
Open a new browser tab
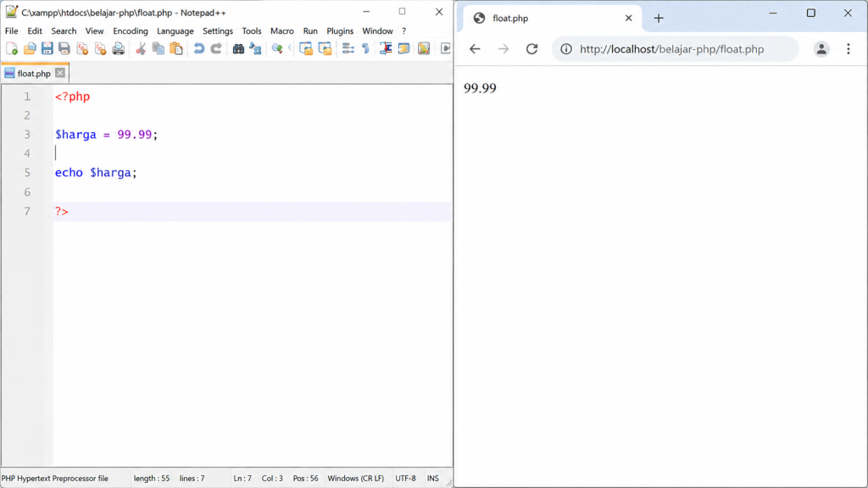coord(658,19)
